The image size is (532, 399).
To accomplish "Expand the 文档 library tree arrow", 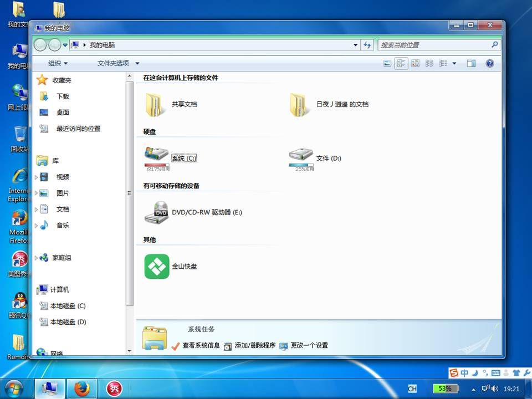I will (37, 209).
